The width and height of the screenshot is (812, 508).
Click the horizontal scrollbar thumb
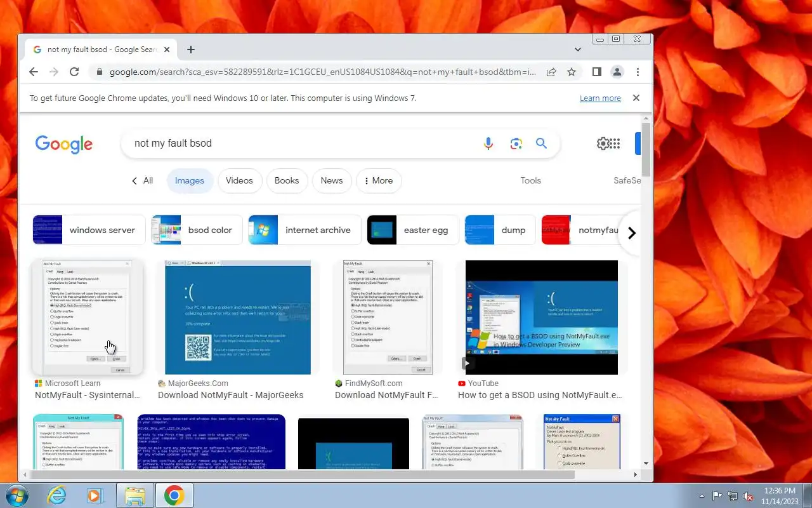tap(303, 474)
